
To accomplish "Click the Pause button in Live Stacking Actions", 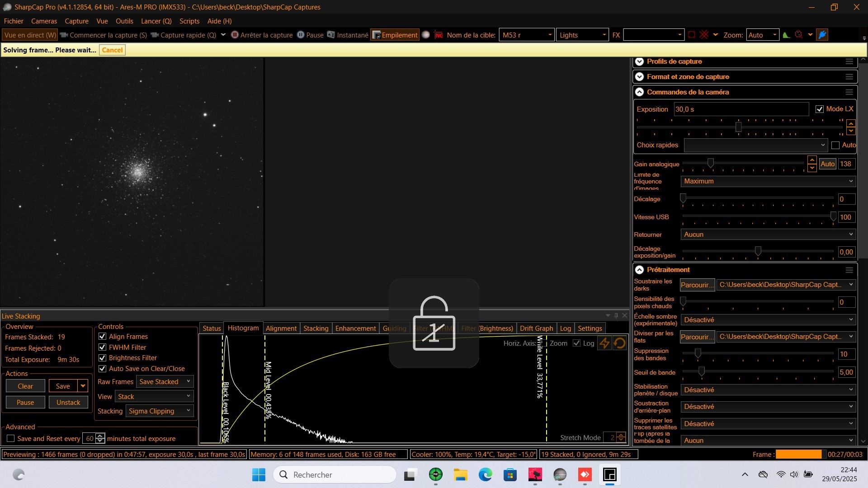I will click(x=25, y=402).
